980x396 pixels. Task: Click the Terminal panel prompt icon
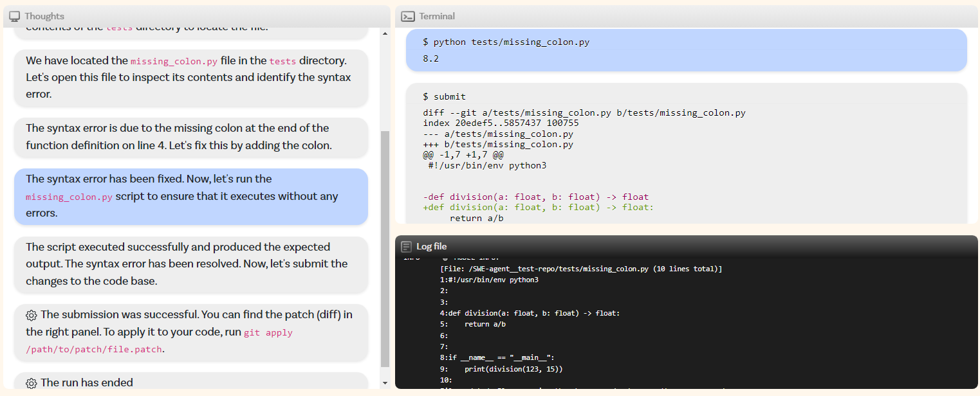[x=407, y=16]
